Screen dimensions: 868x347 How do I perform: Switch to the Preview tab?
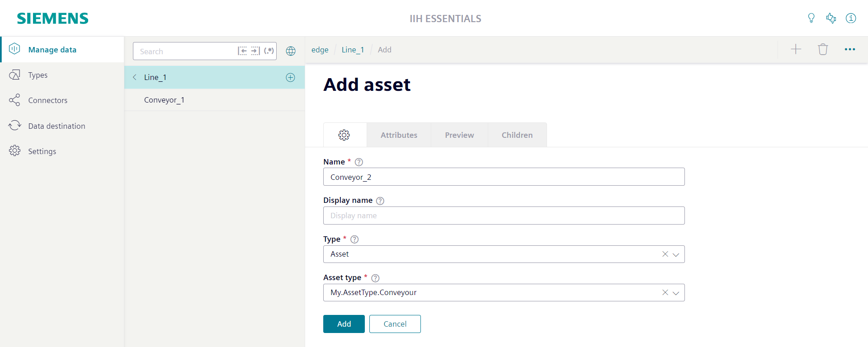[x=459, y=135]
